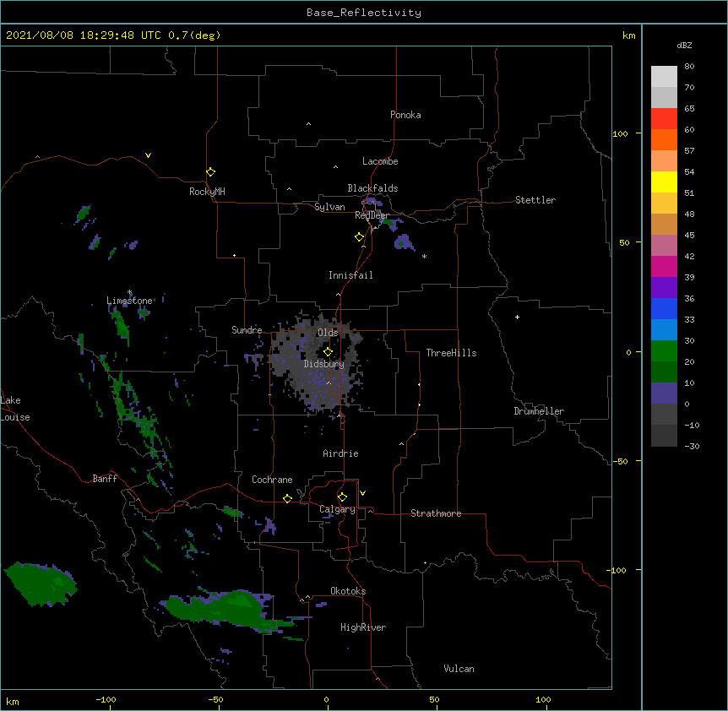Image resolution: width=728 pixels, height=711 pixels.
Task: Select the Drumheller city label
Action: [x=539, y=411]
